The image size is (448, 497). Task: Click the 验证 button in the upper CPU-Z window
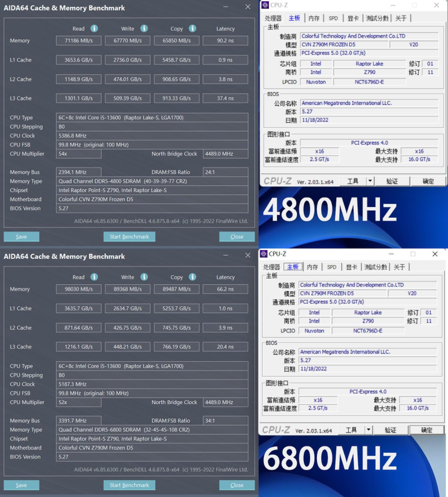(x=392, y=181)
